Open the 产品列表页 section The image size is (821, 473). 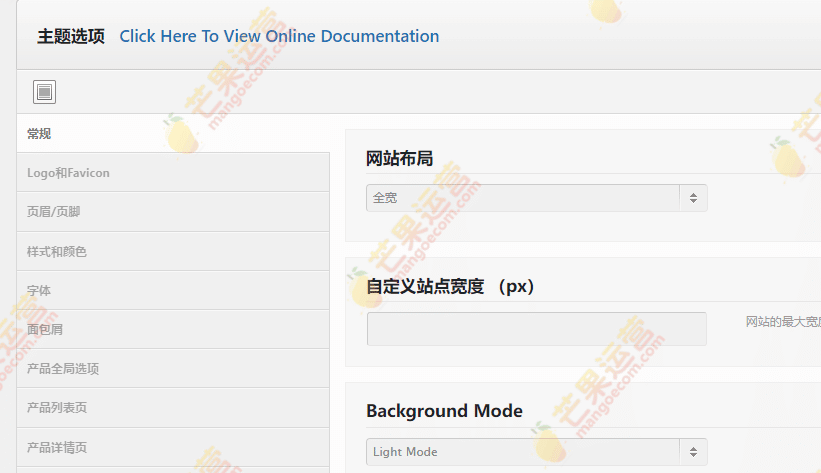(173, 408)
